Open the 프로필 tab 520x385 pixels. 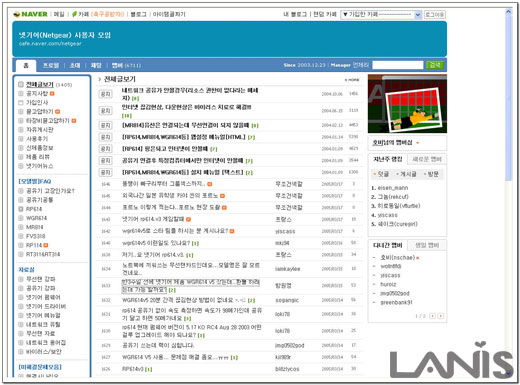[x=51, y=65]
